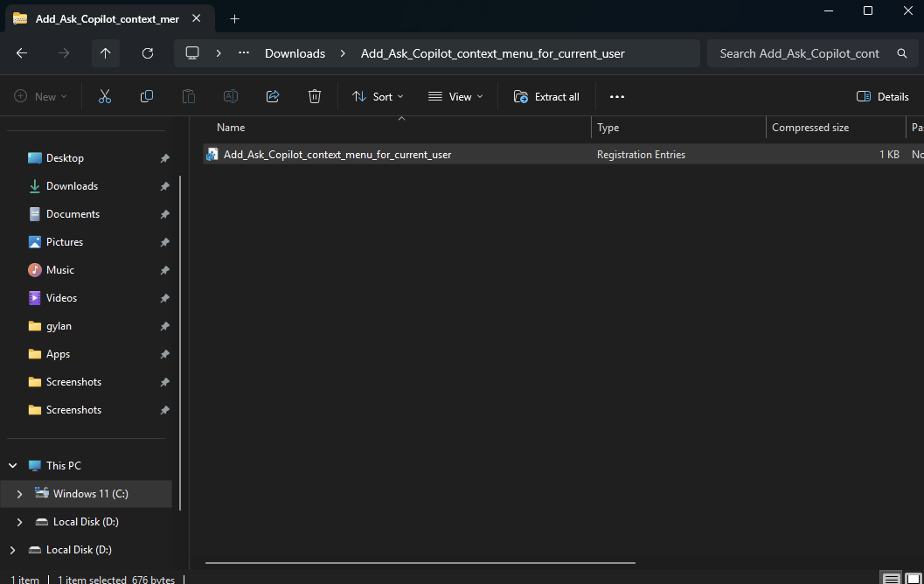Viewport: 924px width, 584px height.
Task: Open the New dropdown menu
Action: click(40, 97)
